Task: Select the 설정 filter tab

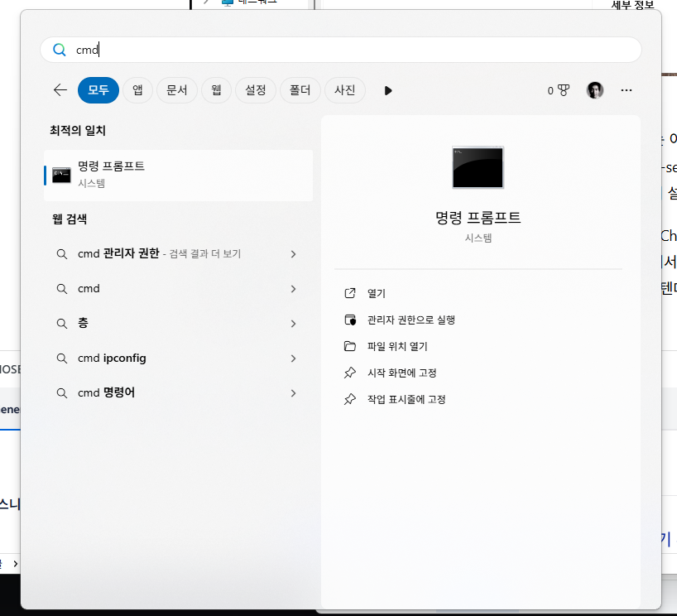Action: pos(255,90)
